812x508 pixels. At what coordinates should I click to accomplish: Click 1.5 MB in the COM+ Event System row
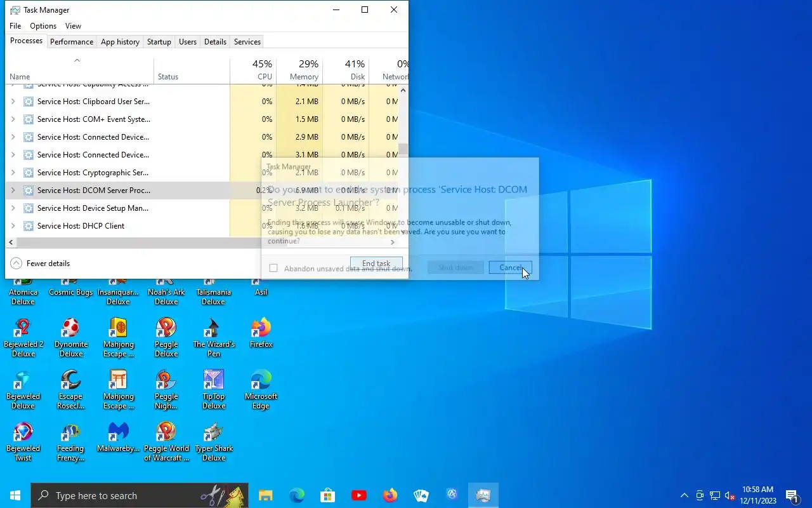[x=307, y=119]
